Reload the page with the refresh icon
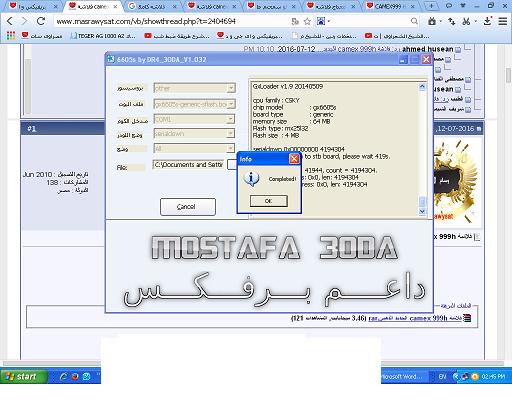This screenshot has height=408, width=512. point(41,21)
